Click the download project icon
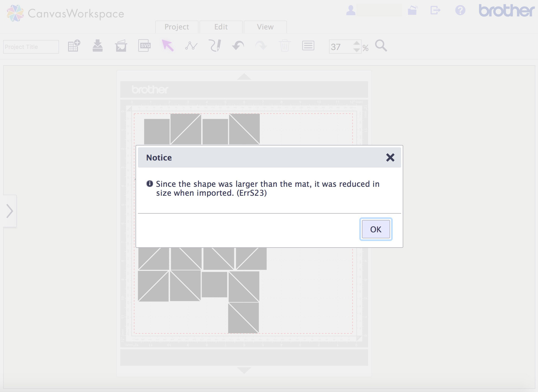This screenshot has height=392, width=538. [97, 46]
